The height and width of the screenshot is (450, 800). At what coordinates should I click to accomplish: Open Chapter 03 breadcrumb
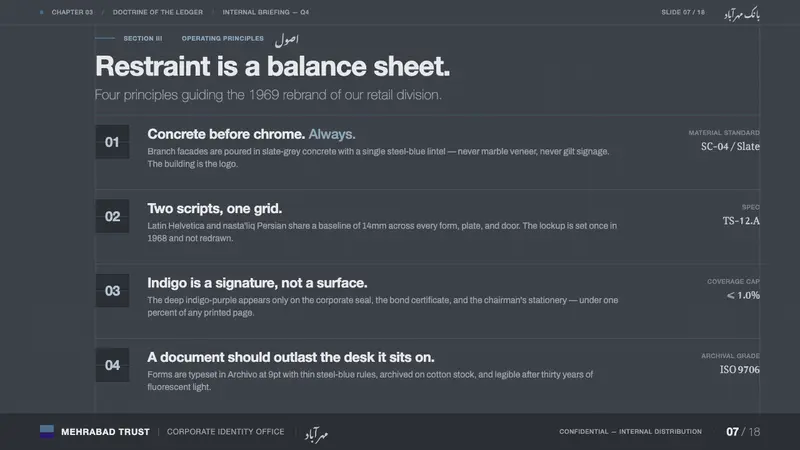(72, 12)
